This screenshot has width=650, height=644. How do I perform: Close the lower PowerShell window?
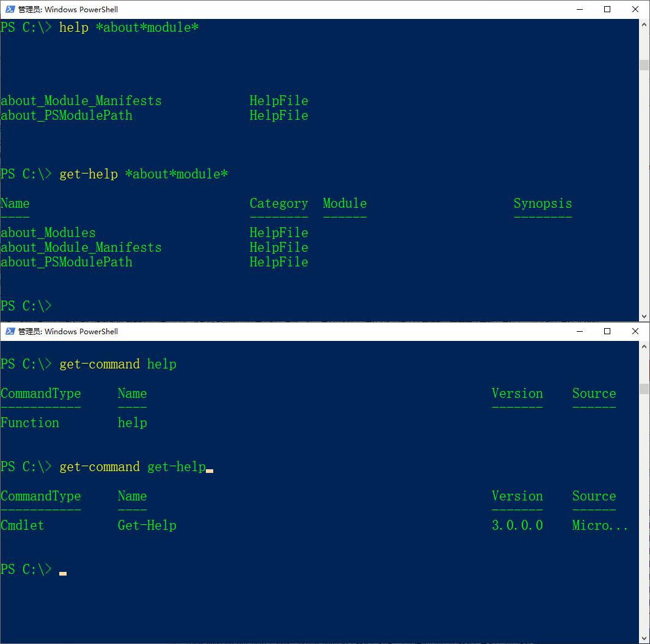coord(635,331)
